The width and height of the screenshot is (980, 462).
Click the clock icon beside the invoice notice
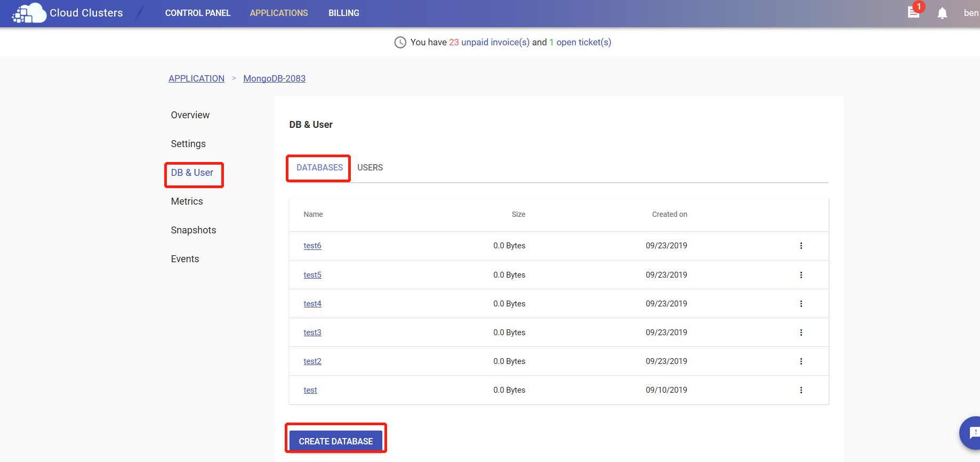click(x=400, y=42)
